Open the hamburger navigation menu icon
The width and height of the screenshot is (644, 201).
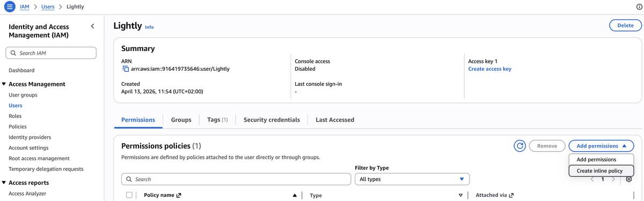(10, 6)
